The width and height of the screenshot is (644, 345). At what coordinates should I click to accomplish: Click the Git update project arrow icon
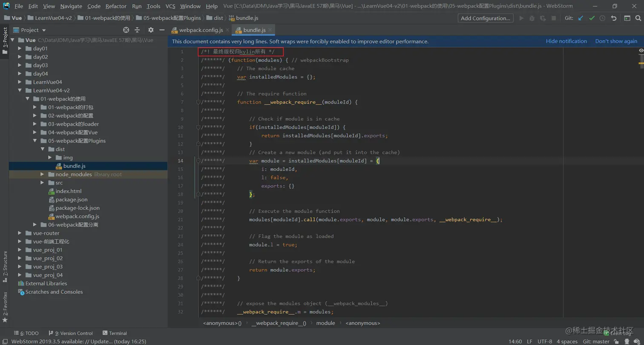click(581, 18)
